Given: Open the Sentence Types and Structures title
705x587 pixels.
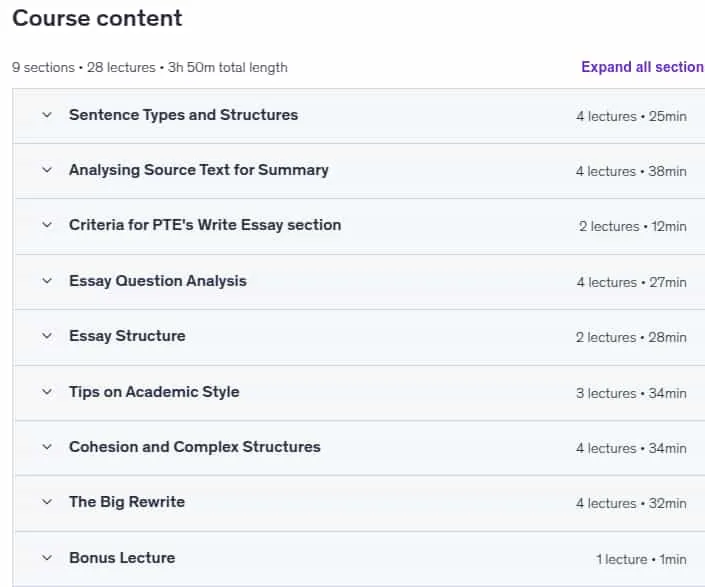Looking at the screenshot, I should click(183, 115).
